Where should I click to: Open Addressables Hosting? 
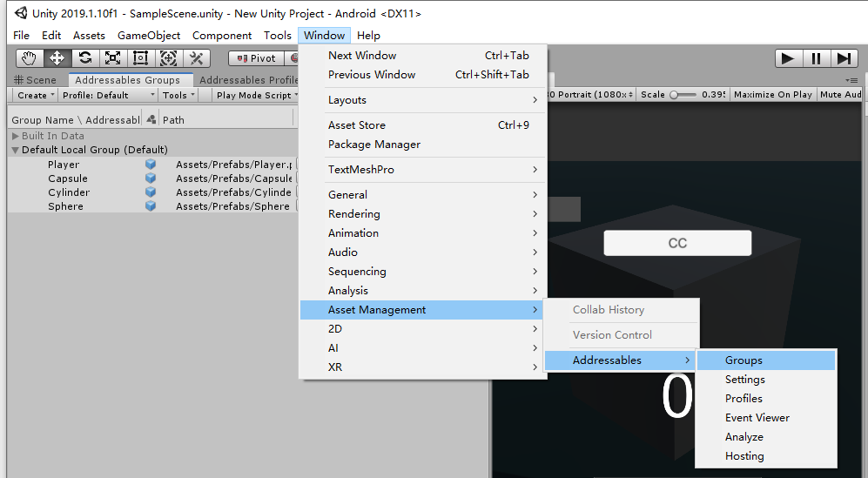tap(766, 456)
